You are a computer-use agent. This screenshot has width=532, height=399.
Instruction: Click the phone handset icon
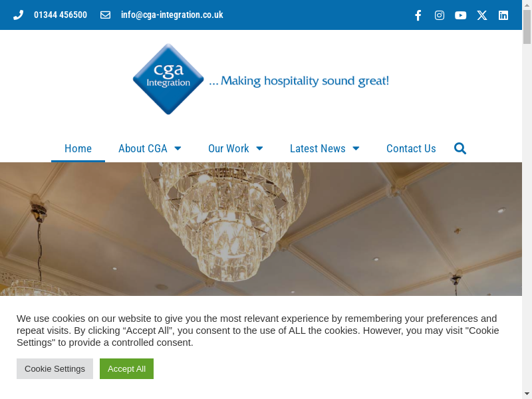[x=19, y=15]
